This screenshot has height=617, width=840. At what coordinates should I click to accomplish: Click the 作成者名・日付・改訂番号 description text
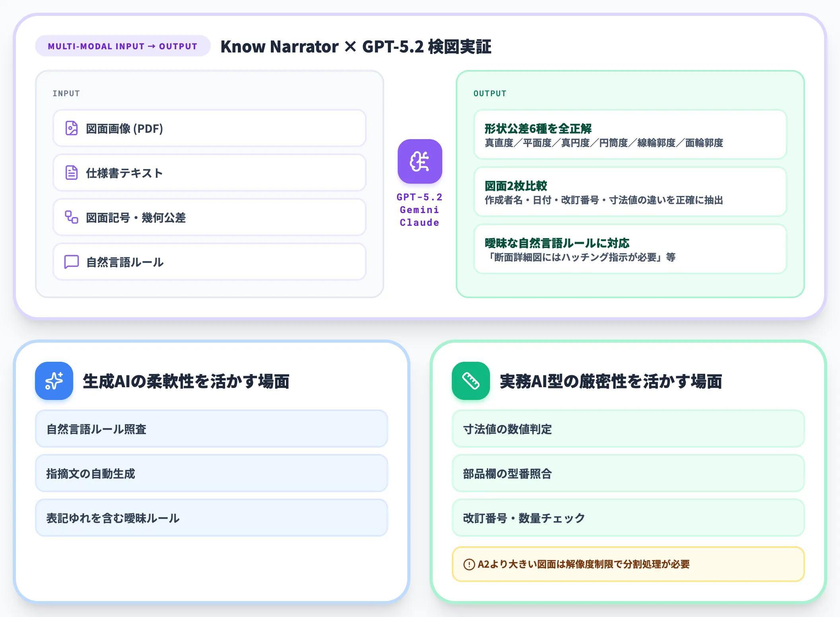click(604, 200)
